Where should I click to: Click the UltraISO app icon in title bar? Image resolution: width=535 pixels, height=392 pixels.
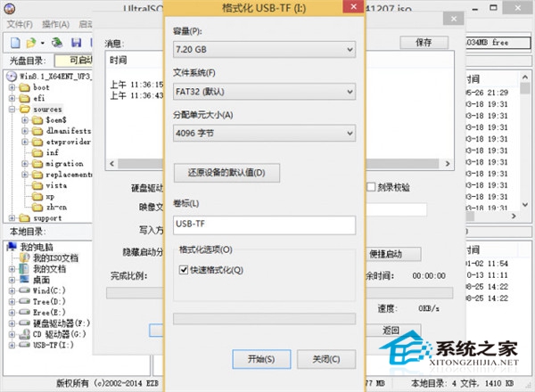click(10, 8)
